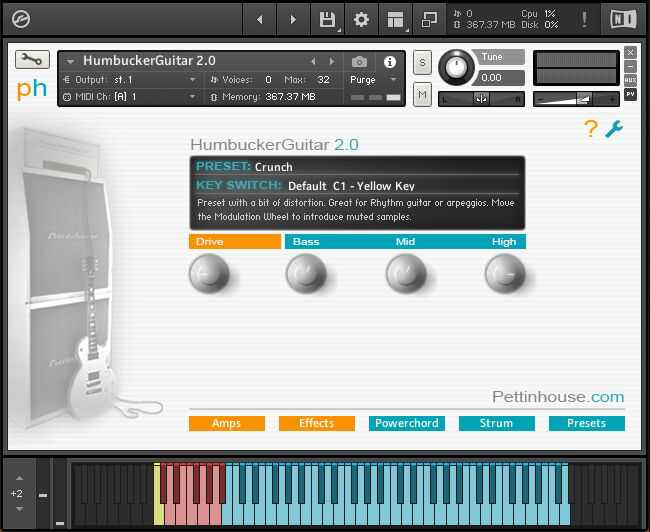Click the Strum button
Image resolution: width=650 pixels, height=532 pixels.
click(x=497, y=423)
